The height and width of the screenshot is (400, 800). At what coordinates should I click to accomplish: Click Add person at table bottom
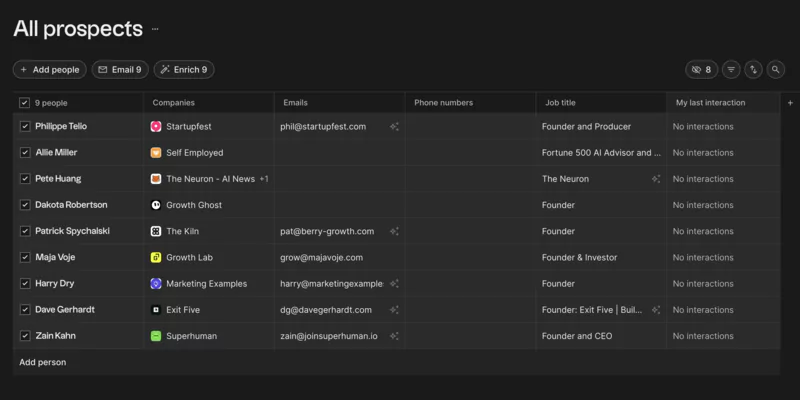click(x=43, y=362)
